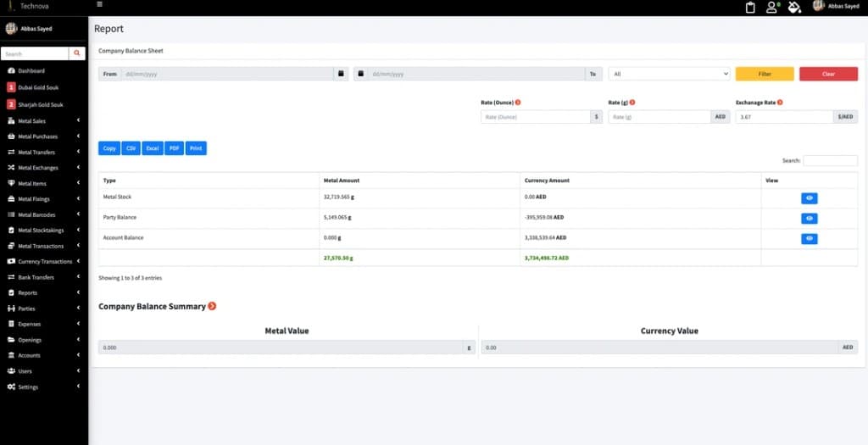Click the red Clear button
Image resolution: width=868 pixels, height=445 pixels.
click(828, 74)
